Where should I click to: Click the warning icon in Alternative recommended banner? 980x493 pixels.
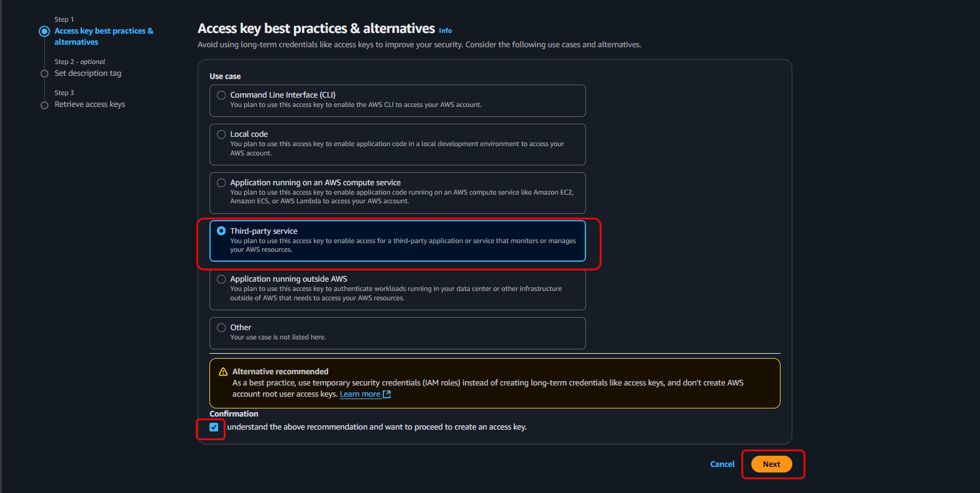pos(222,371)
